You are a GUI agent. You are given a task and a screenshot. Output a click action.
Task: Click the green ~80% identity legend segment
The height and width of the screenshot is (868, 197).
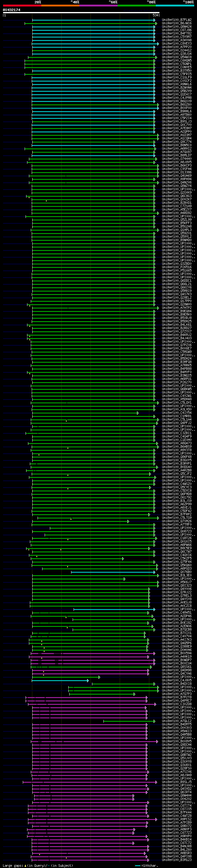click(x=137, y=6)
